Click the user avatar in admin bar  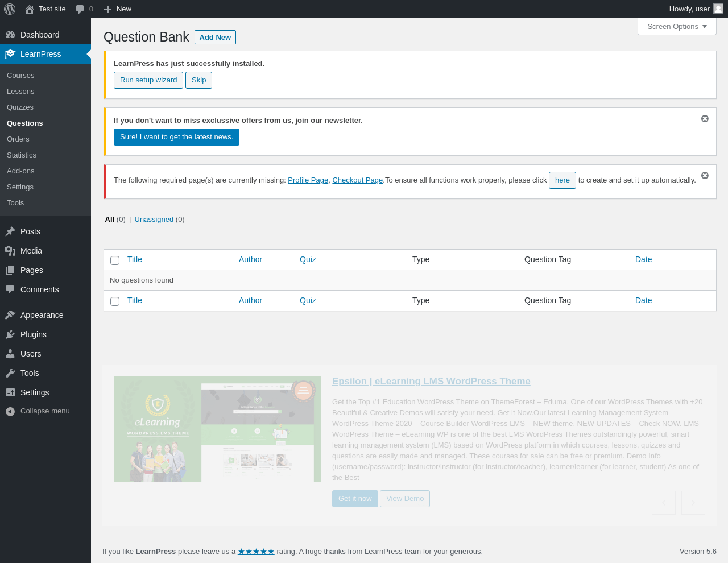[x=718, y=9]
